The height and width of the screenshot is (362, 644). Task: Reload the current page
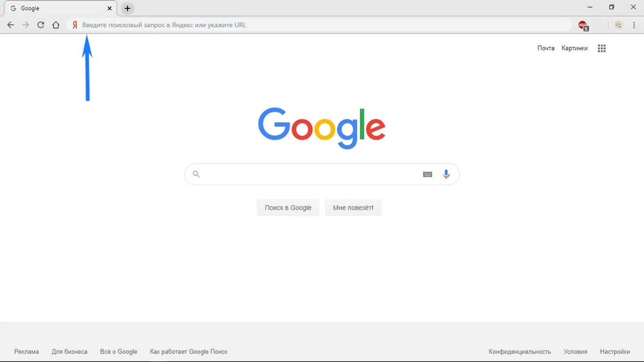(41, 25)
